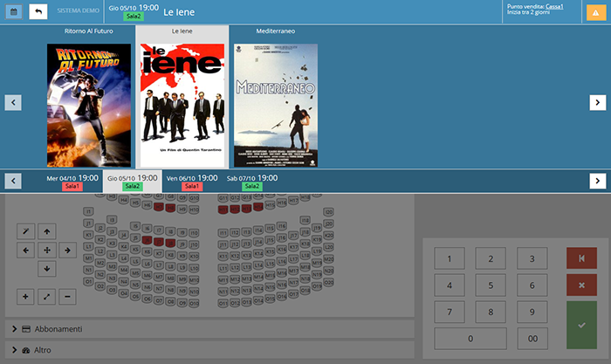This screenshot has height=364, width=611.
Task: Pan the seat map down
Action: click(x=47, y=269)
